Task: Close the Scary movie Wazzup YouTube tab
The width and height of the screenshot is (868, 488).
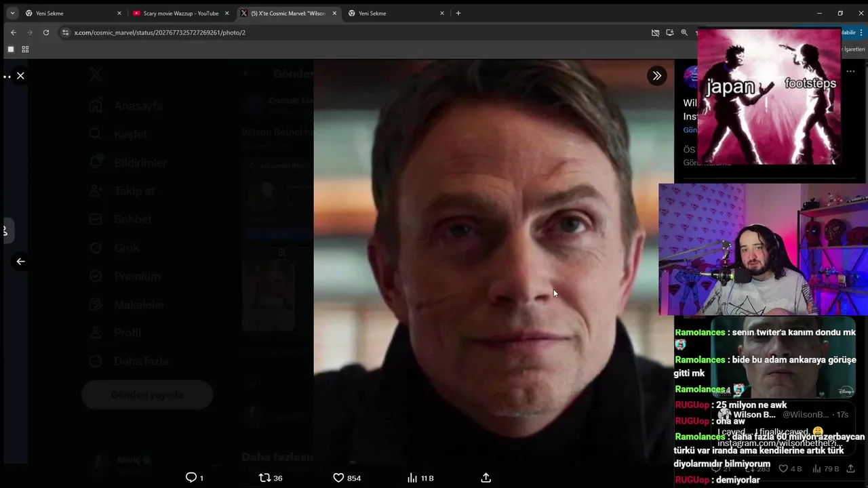Action: point(227,13)
